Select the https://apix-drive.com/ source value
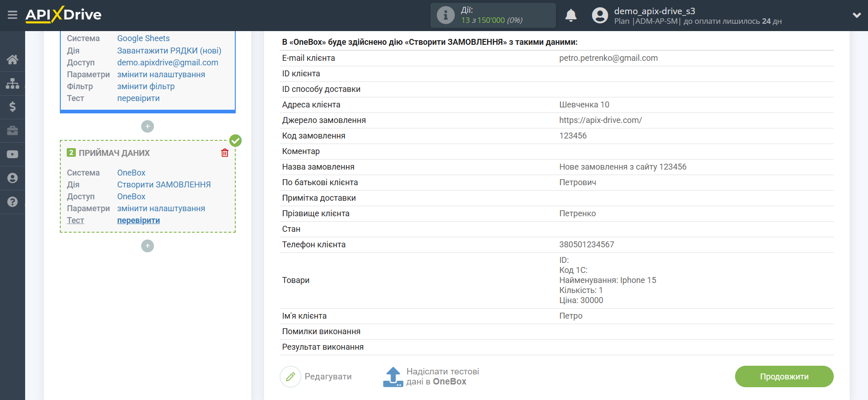The width and height of the screenshot is (868, 400). (600, 120)
